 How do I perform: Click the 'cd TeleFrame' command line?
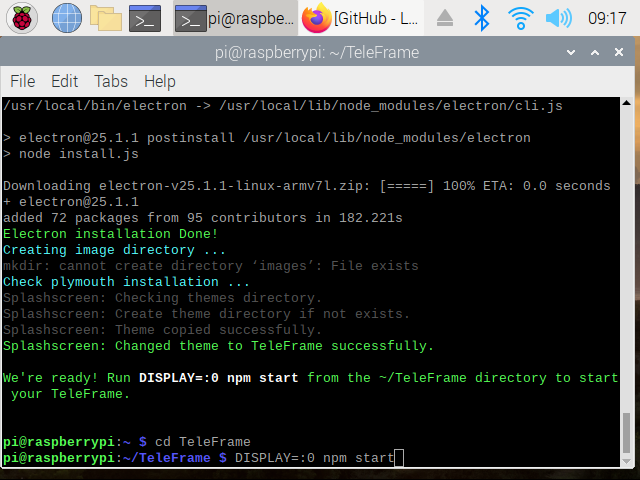203,442
